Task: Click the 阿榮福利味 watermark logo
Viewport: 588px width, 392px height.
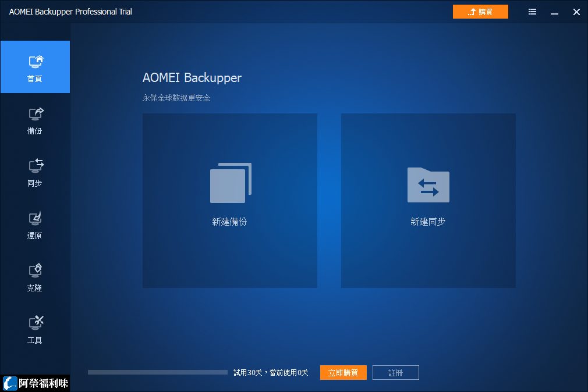Action: pyautogui.click(x=35, y=384)
